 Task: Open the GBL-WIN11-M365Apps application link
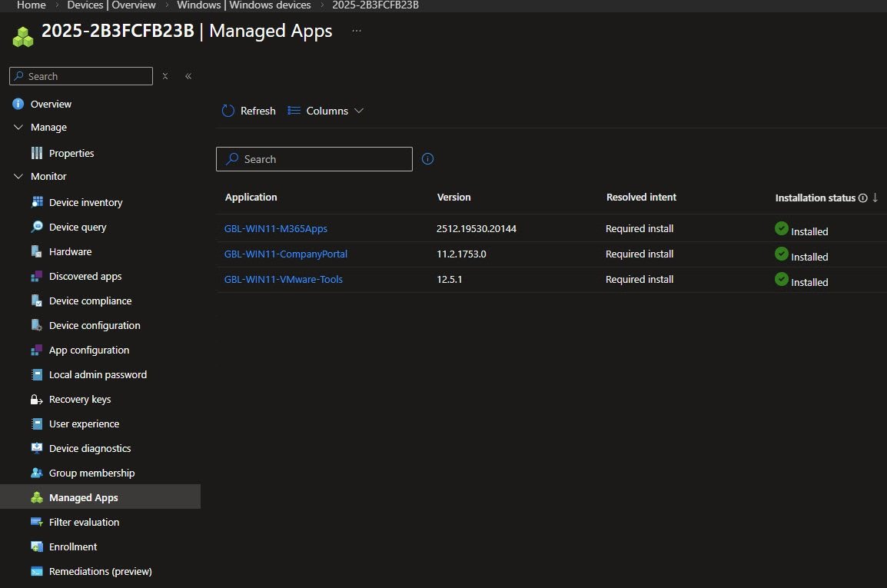276,228
